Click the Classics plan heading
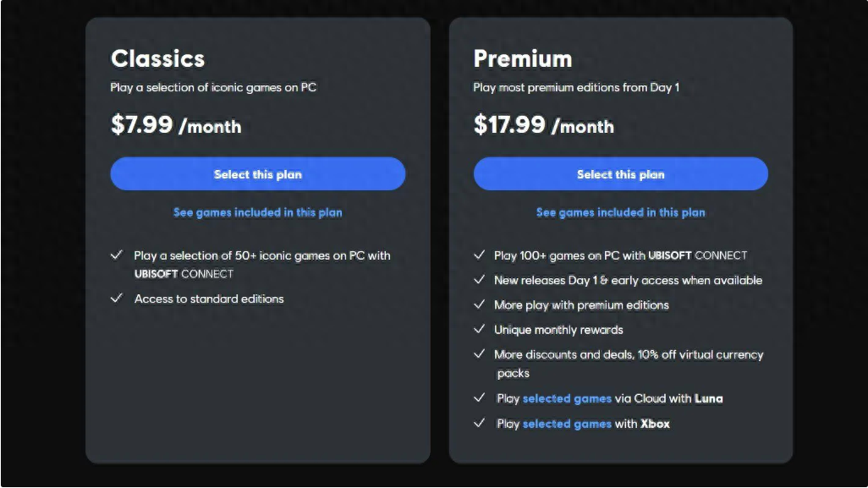The width and height of the screenshot is (868, 488). pos(157,58)
